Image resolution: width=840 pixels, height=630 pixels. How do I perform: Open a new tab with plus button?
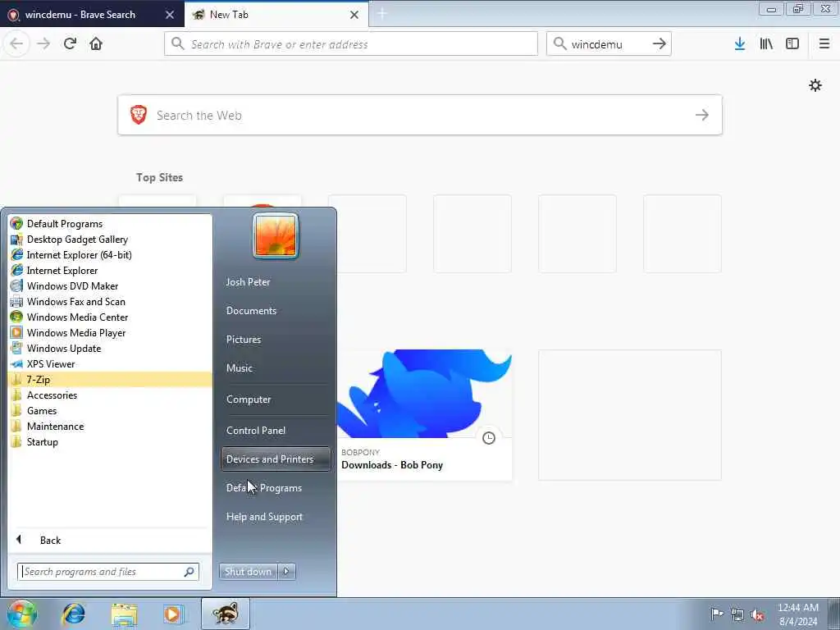coord(382,14)
